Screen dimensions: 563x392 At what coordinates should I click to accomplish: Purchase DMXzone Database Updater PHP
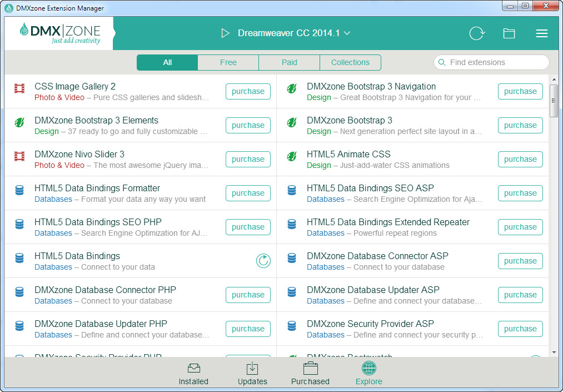click(248, 329)
